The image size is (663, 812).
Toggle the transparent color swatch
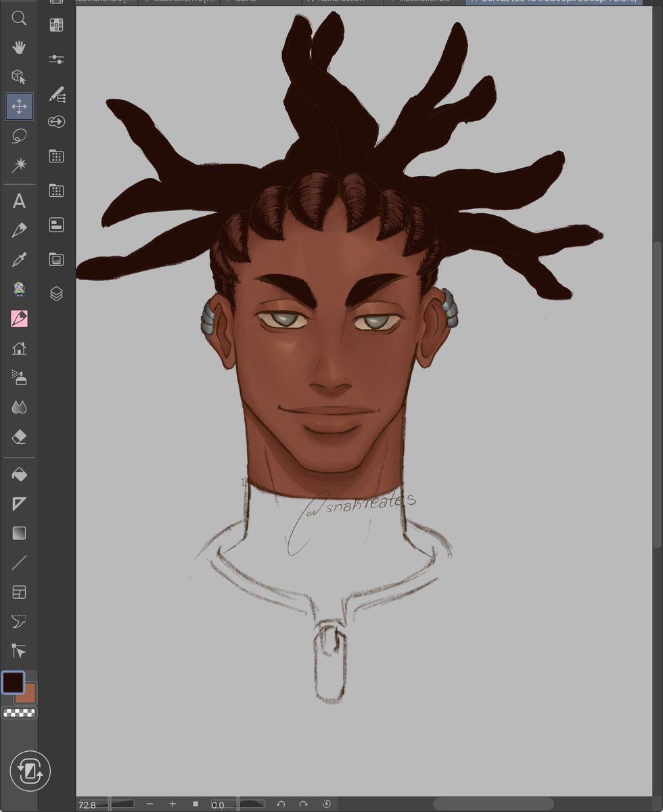coord(19,713)
